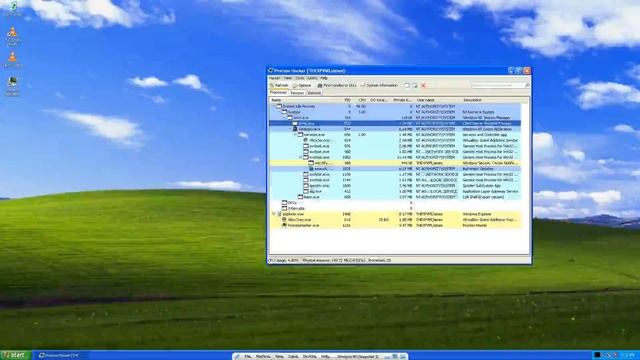Sort by the User name column header
The image size is (640, 360).
click(438, 100)
